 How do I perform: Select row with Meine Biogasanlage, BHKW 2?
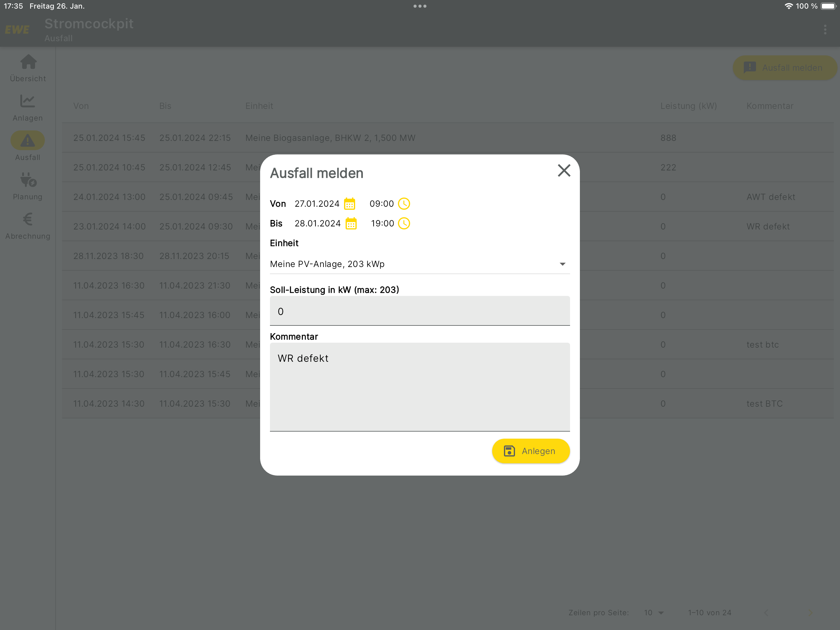(x=448, y=138)
